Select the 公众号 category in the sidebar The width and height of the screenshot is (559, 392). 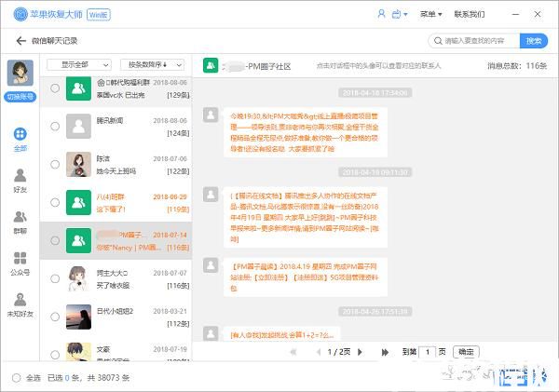[20, 264]
